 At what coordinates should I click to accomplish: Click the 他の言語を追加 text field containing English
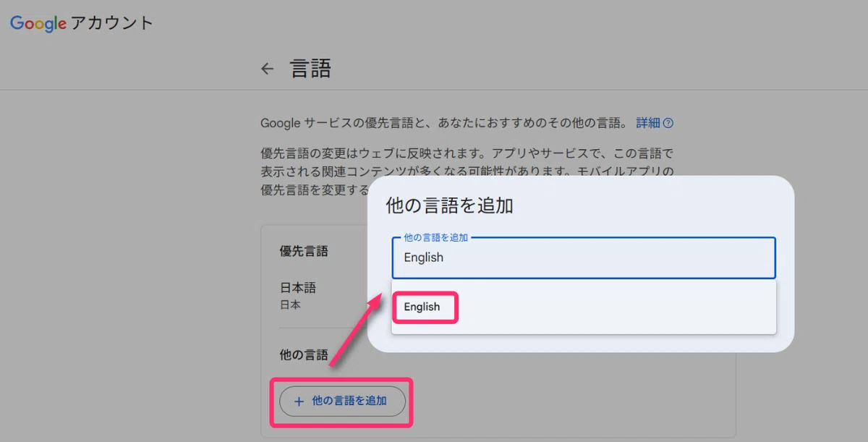coord(584,258)
